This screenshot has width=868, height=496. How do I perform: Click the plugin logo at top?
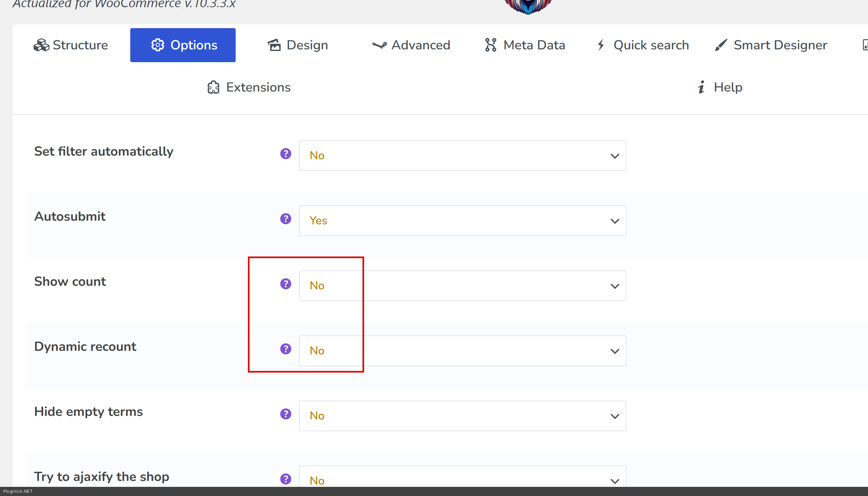(x=528, y=6)
